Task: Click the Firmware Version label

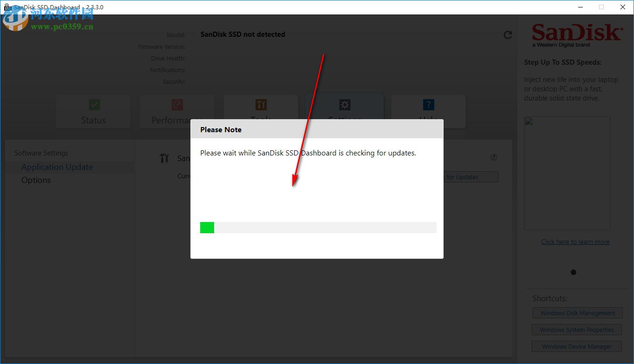Action: pyautogui.click(x=162, y=47)
